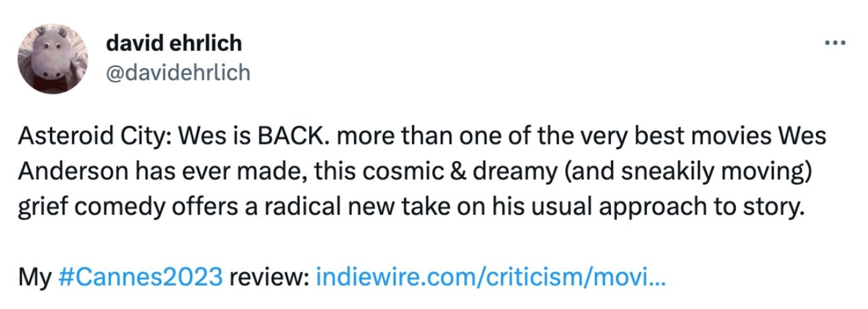Follow the indiewire.com review link
The width and height of the screenshot is (868, 309).
pos(490,277)
